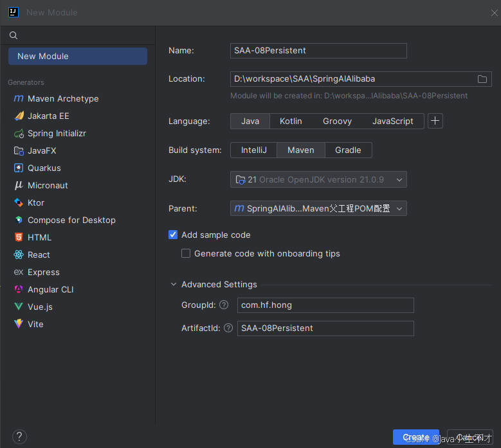Open help with question mark button
The image size is (501, 448).
pyautogui.click(x=19, y=436)
